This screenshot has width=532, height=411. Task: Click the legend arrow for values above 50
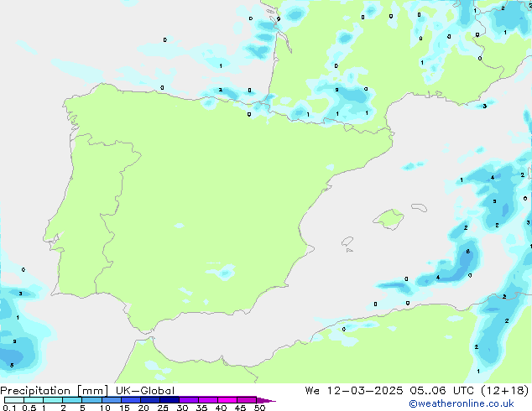point(266,400)
